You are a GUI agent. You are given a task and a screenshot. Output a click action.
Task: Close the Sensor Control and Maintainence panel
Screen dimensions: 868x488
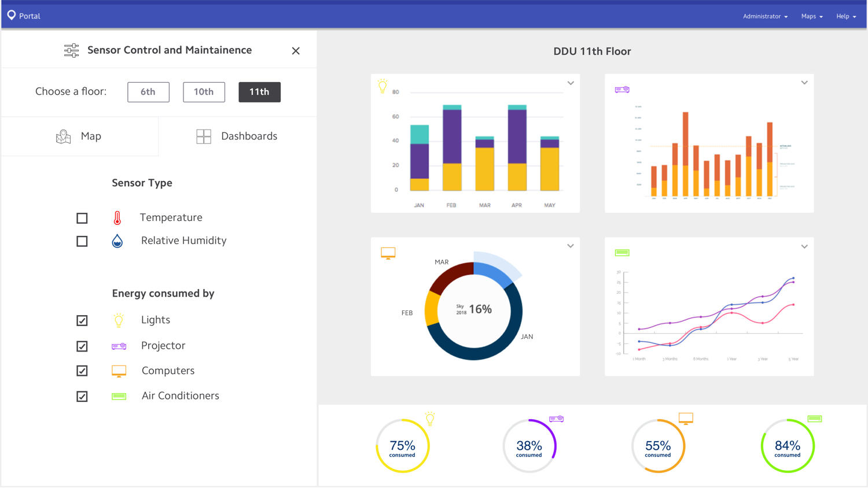point(296,51)
